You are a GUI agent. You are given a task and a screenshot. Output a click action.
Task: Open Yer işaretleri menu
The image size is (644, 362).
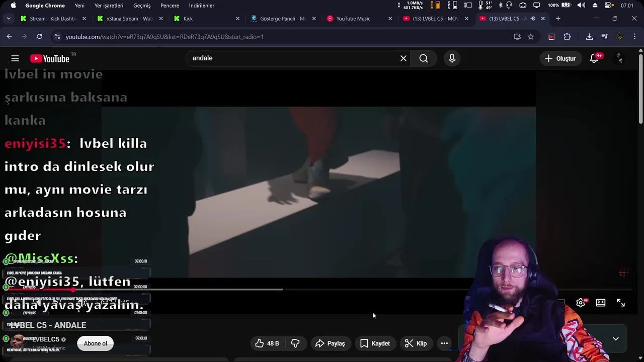tap(109, 6)
